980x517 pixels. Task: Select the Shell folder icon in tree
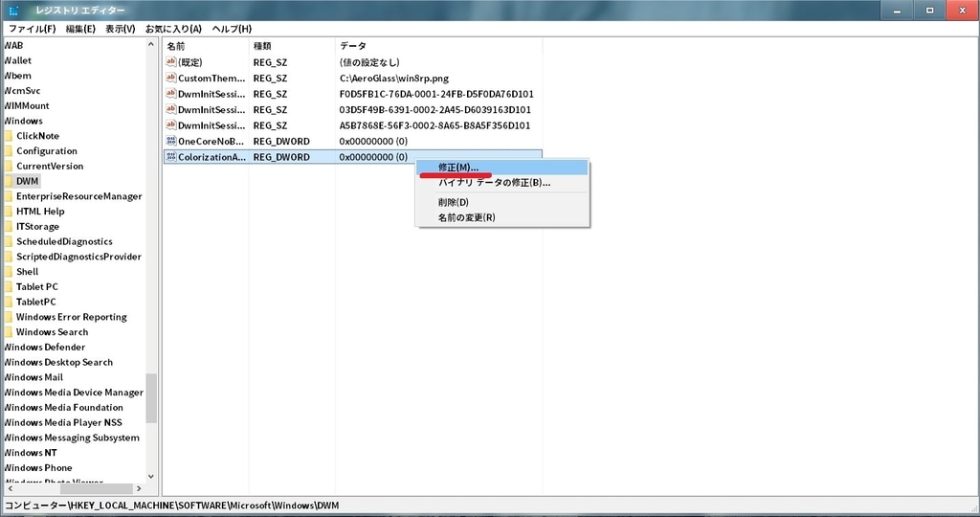[x=8, y=271]
